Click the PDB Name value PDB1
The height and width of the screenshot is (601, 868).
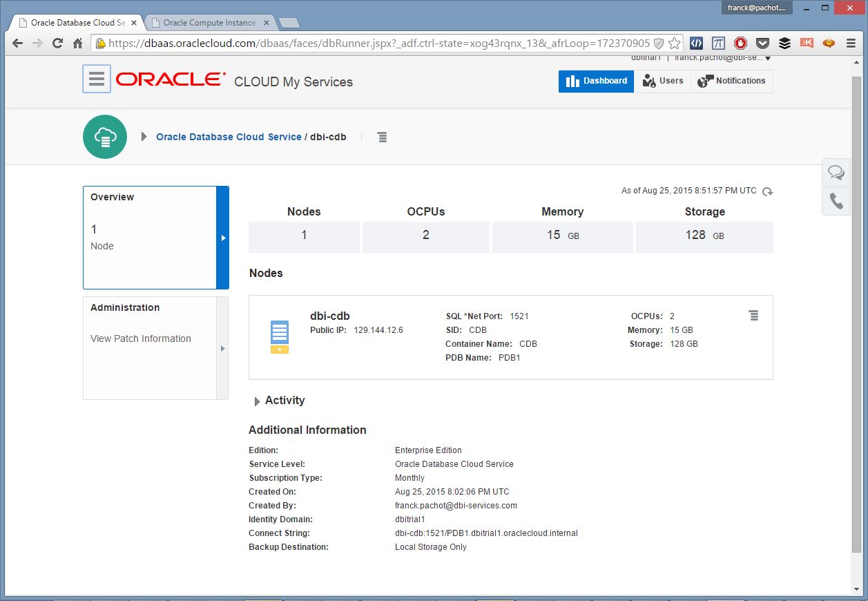(510, 358)
